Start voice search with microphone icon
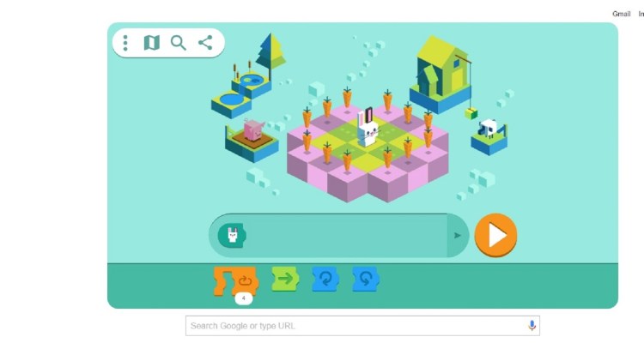 point(532,326)
